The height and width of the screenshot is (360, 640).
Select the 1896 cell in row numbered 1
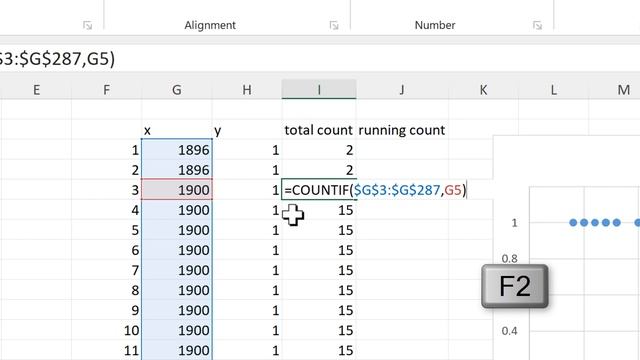(177, 150)
